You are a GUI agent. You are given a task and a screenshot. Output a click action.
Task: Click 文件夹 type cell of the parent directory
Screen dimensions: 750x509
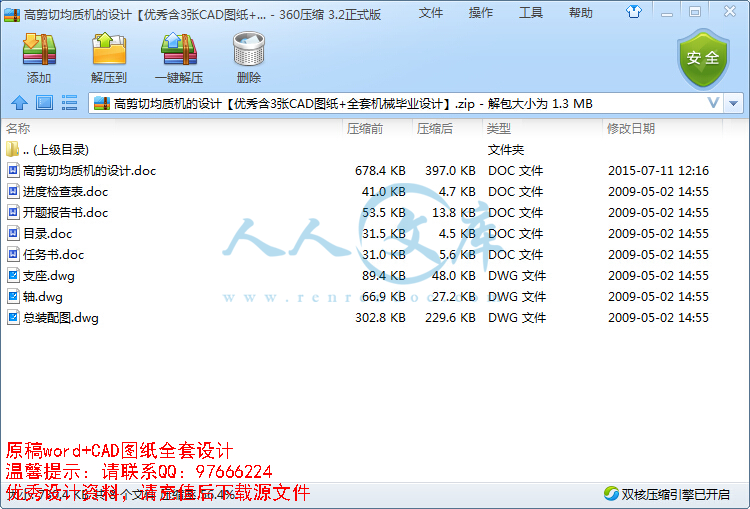(506, 150)
